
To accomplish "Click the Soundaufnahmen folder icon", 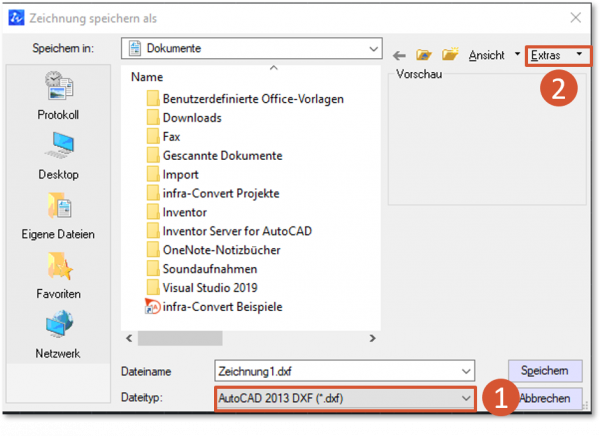I will (153, 268).
